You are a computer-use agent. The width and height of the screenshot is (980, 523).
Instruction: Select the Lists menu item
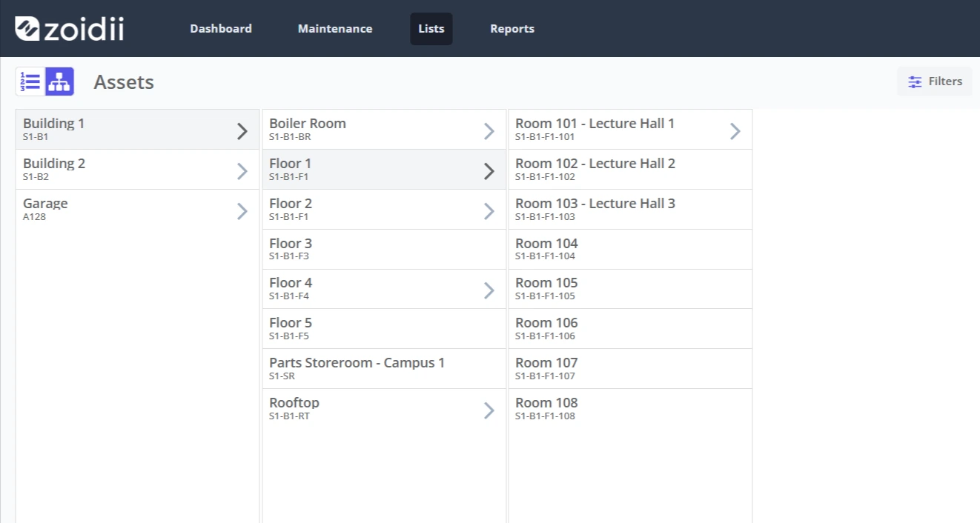pyautogui.click(x=431, y=29)
